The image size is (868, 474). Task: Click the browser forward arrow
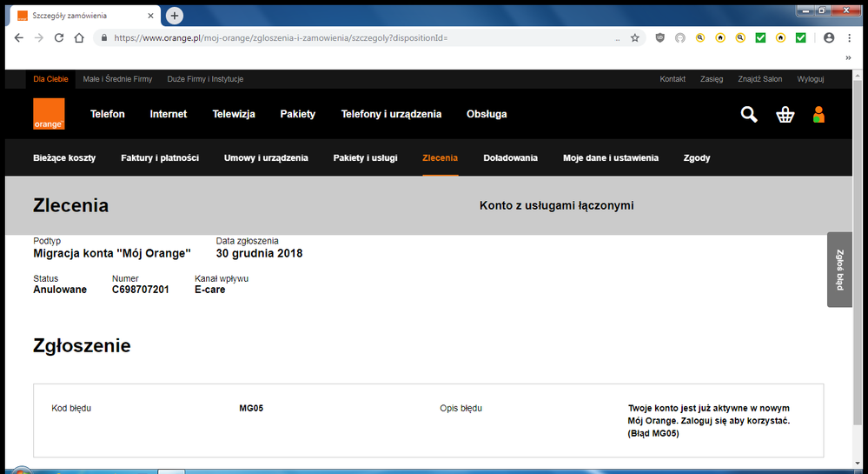tap(39, 37)
